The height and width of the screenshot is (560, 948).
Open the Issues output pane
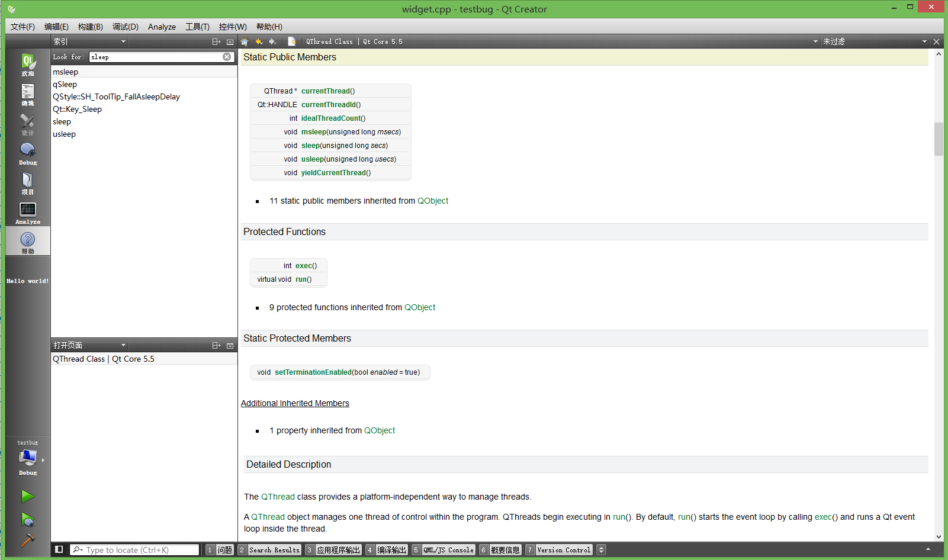pos(220,550)
